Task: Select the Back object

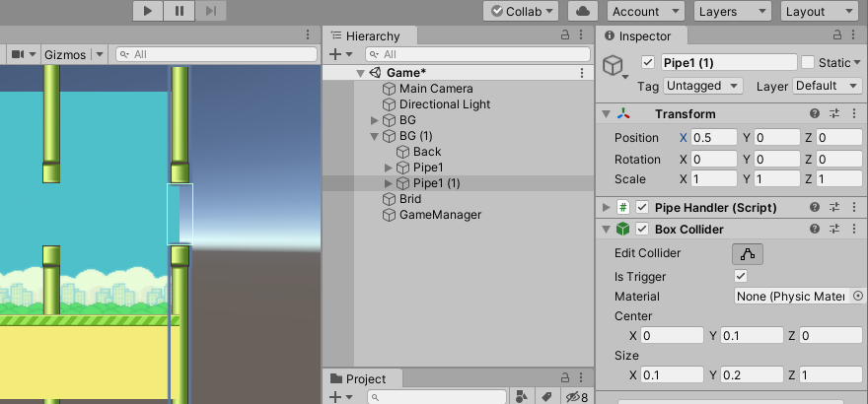Action: click(x=427, y=152)
